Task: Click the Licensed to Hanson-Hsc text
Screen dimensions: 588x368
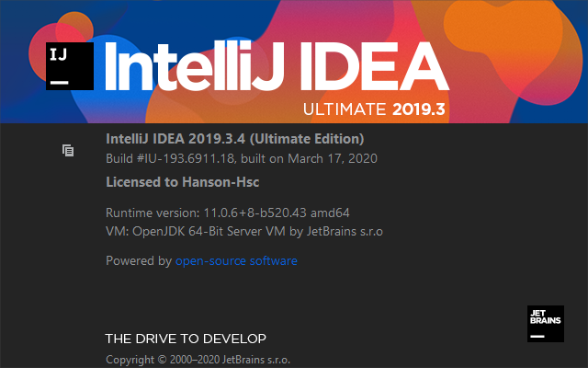Action: coord(183,182)
